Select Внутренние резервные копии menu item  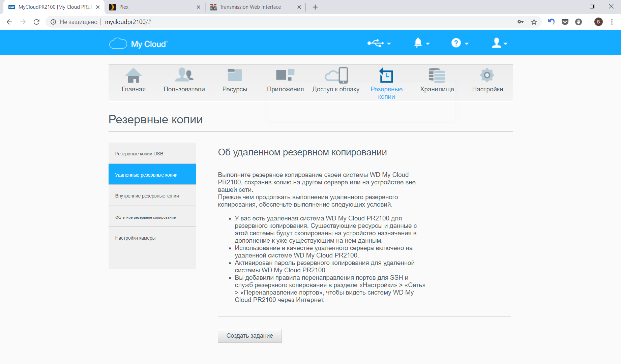152,195
